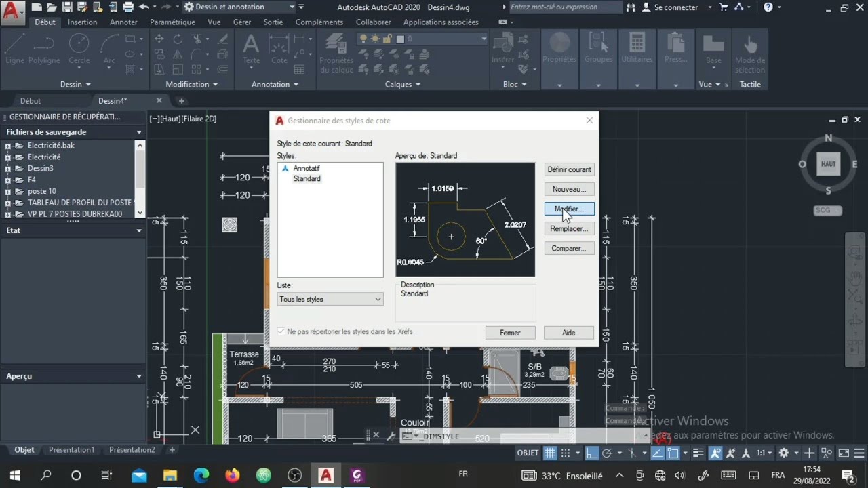
Task: Select the Standard style in list
Action: 307,178
